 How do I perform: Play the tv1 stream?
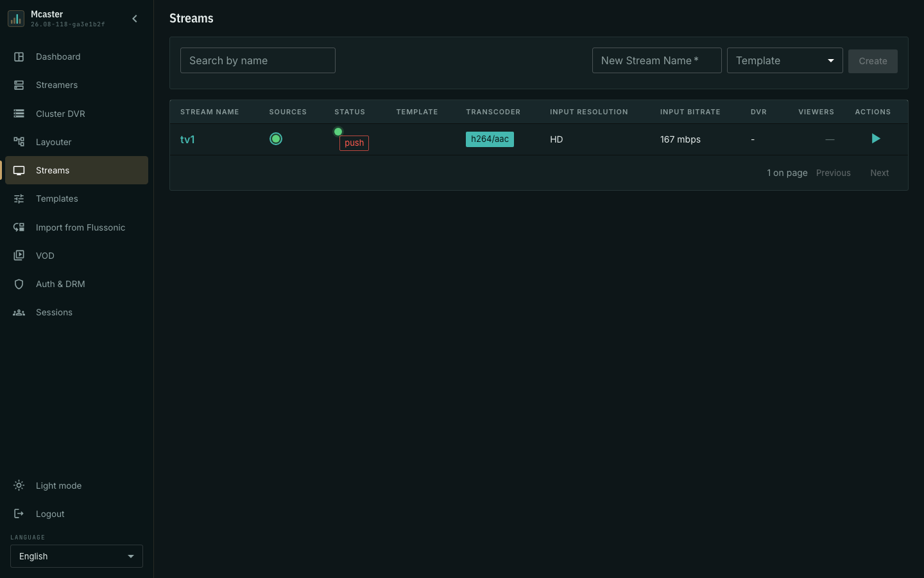click(876, 139)
